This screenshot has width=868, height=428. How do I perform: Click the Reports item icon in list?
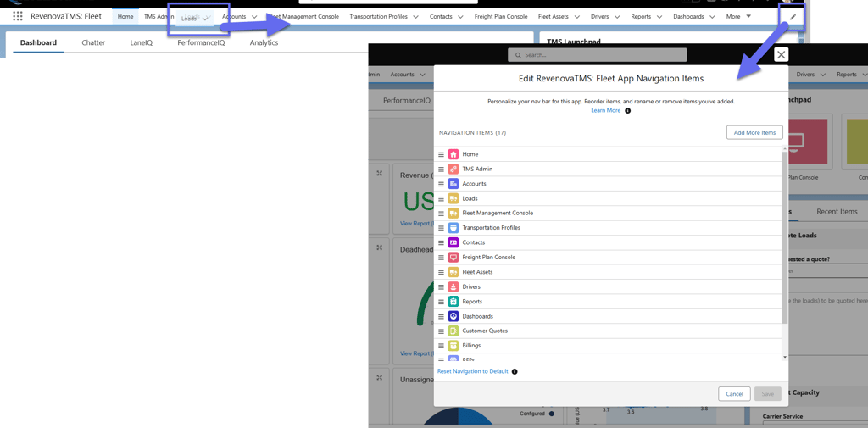453,301
